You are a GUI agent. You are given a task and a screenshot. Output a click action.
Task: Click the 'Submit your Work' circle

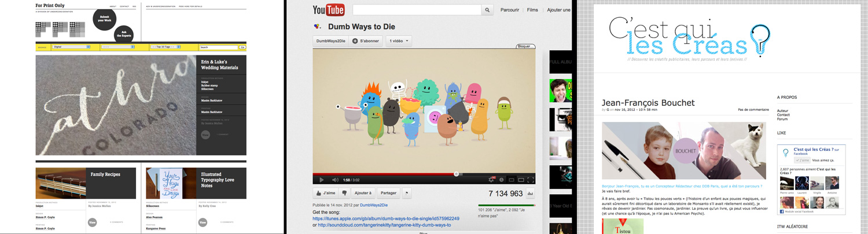click(105, 18)
